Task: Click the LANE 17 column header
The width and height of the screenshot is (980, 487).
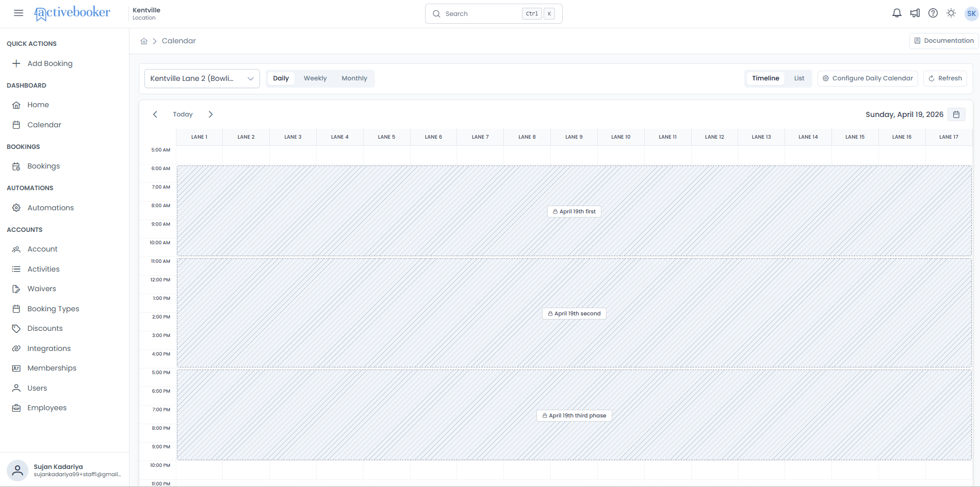Action: [949, 137]
